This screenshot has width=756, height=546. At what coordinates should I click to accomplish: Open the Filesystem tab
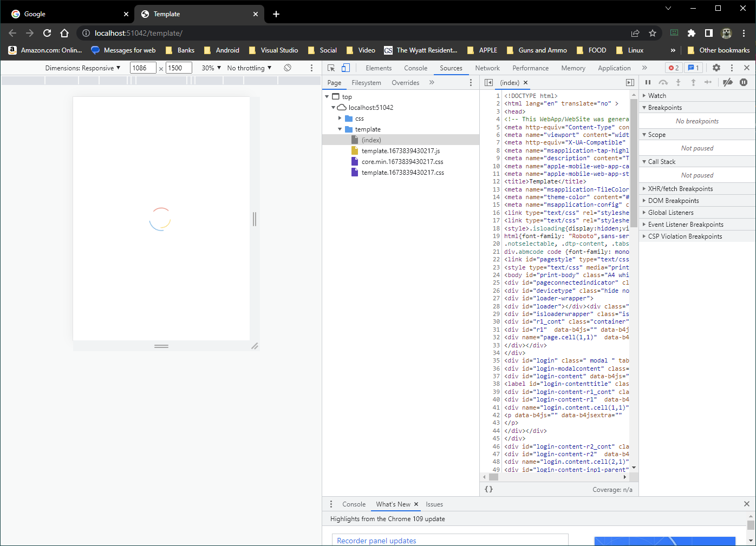366,83
